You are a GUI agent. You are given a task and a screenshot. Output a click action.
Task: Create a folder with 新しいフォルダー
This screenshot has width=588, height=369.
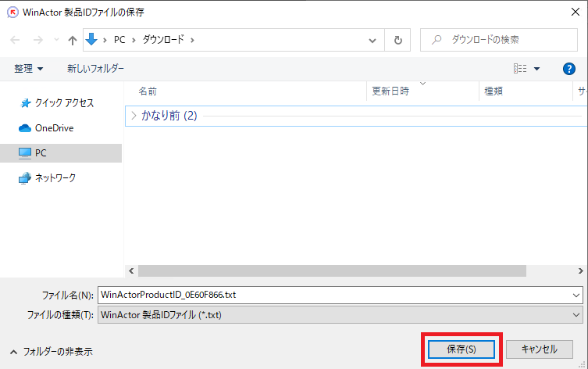click(x=95, y=68)
